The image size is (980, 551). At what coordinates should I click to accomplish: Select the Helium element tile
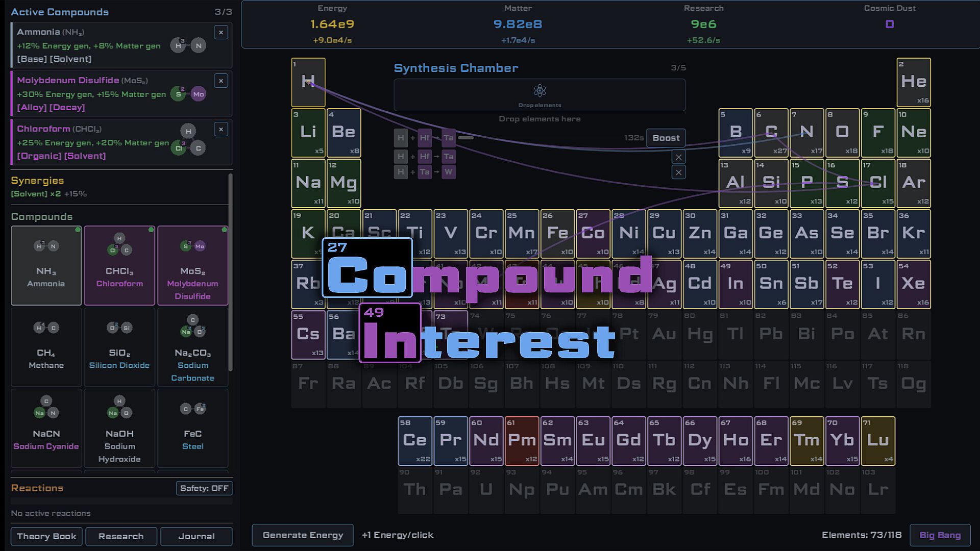click(913, 82)
